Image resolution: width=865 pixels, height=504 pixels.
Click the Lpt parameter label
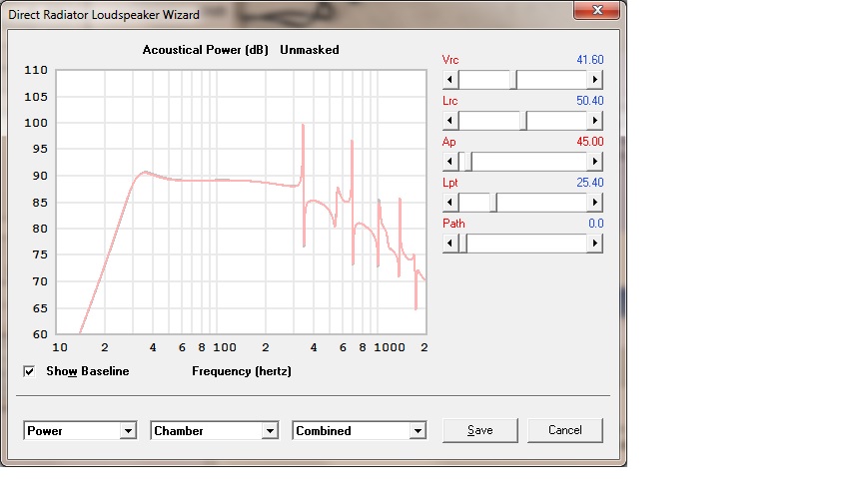pos(450,183)
